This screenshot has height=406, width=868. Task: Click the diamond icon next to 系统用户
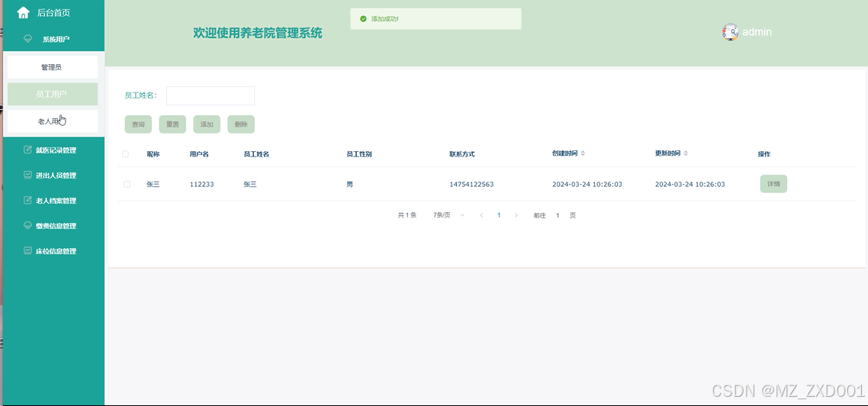point(27,39)
